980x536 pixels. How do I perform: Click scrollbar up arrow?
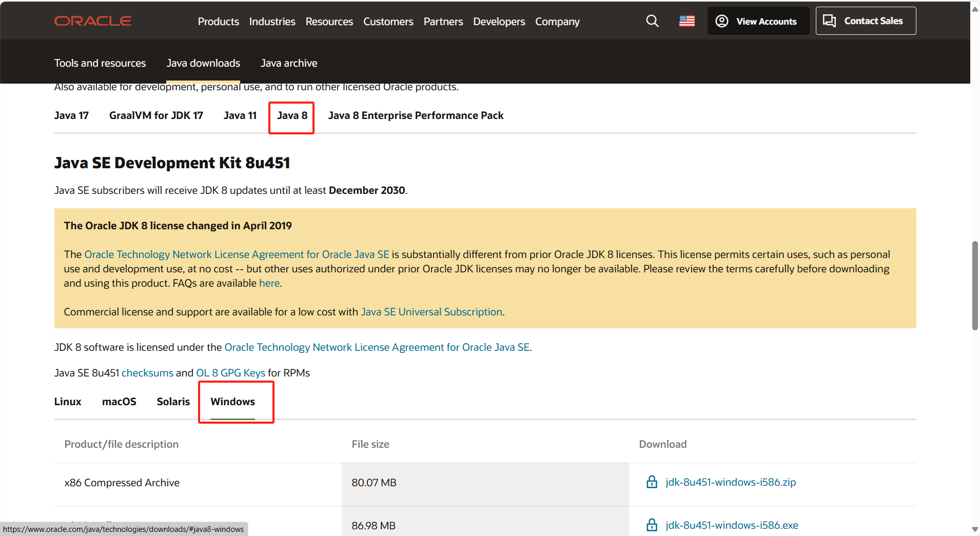975,9
